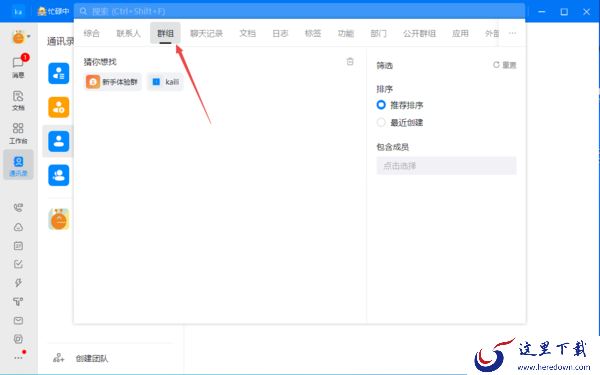Screen dimensions: 600x375
Task: Minimize the application window
Action: [542, 12]
